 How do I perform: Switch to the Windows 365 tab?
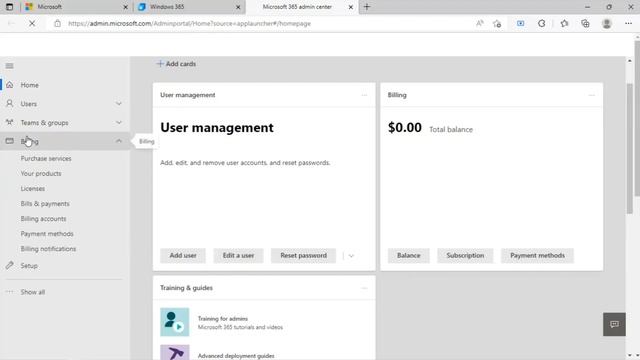pyautogui.click(x=189, y=7)
